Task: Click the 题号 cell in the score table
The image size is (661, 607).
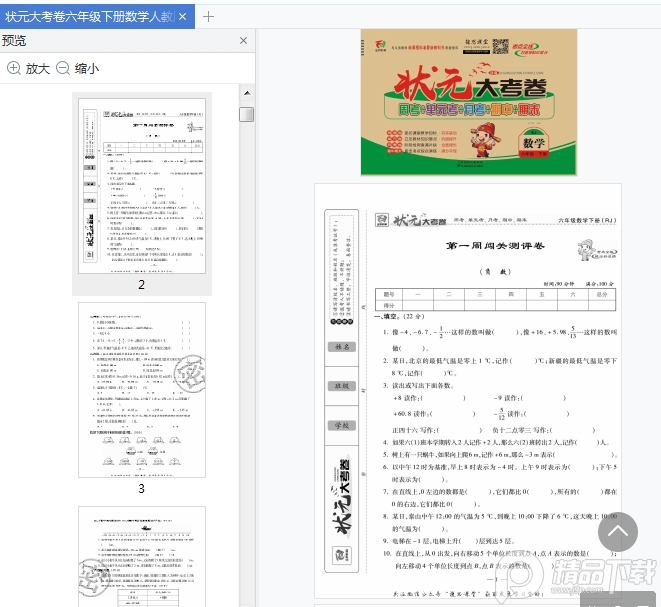Action: click(389, 294)
